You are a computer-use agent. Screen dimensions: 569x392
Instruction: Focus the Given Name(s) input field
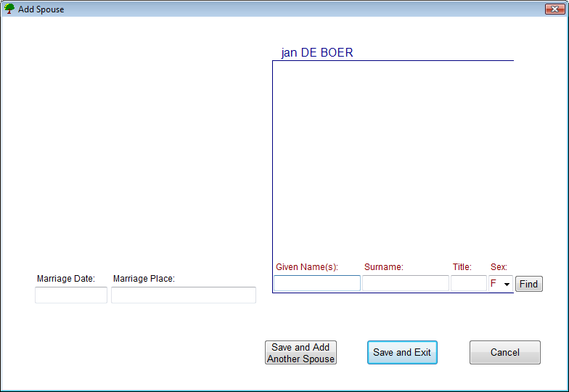[317, 283]
